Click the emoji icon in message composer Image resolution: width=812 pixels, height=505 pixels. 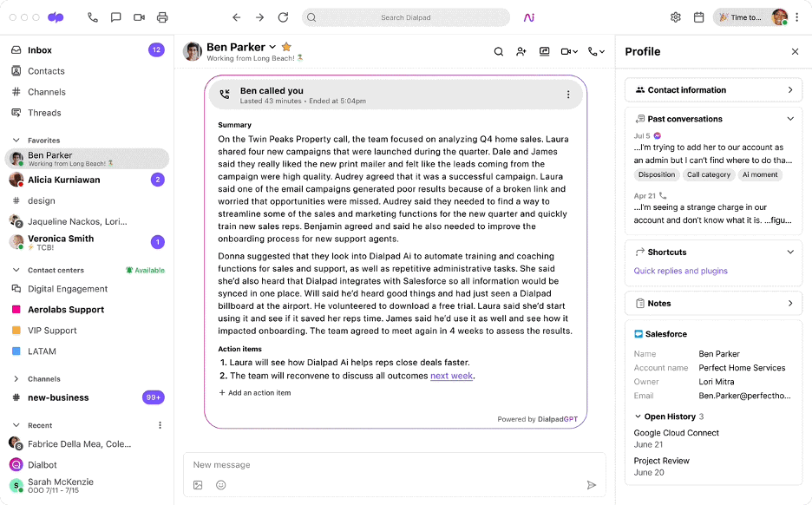[221, 485]
